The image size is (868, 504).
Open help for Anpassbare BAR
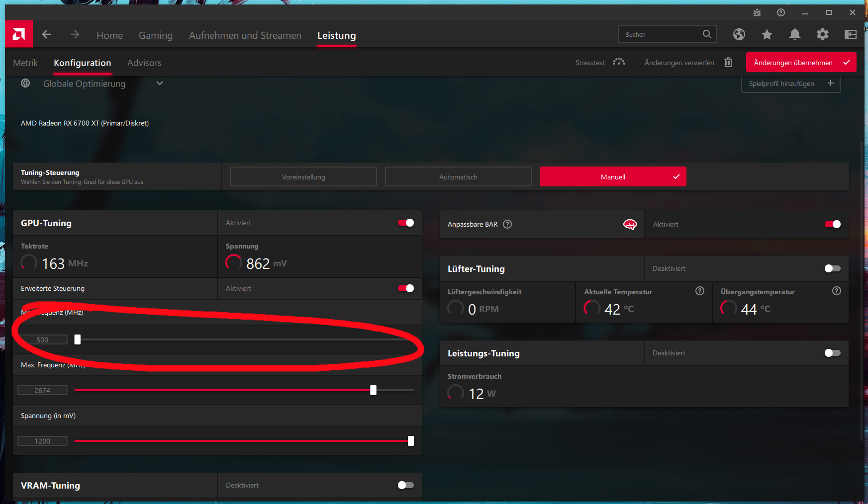(x=507, y=224)
